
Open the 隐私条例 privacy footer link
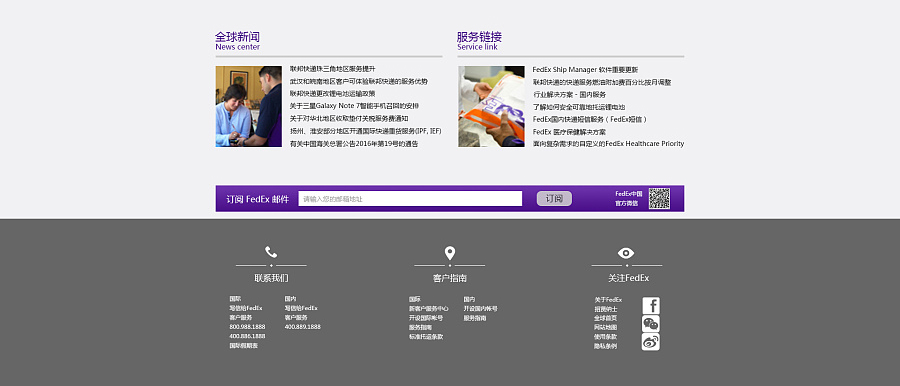(606, 346)
